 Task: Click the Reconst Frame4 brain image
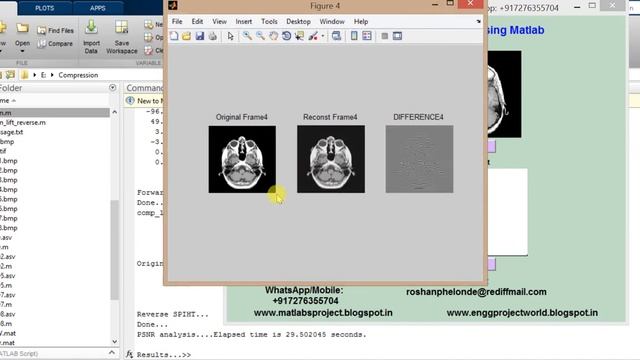pyautogui.click(x=331, y=159)
